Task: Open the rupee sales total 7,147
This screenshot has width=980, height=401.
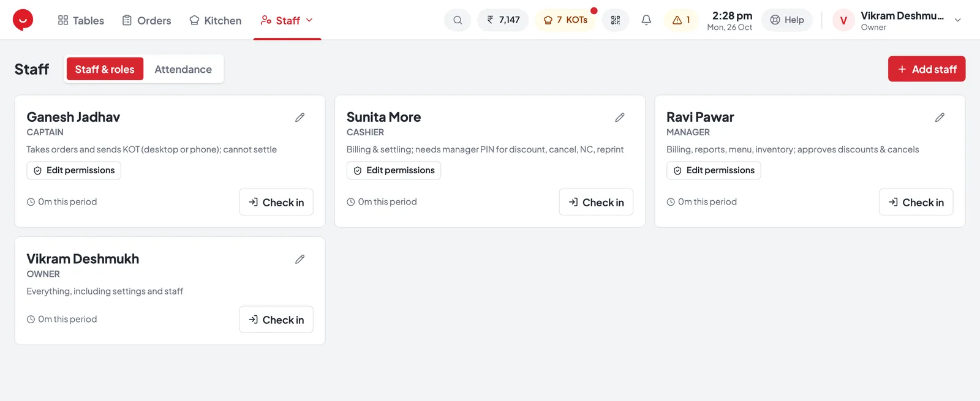Action: (503, 20)
